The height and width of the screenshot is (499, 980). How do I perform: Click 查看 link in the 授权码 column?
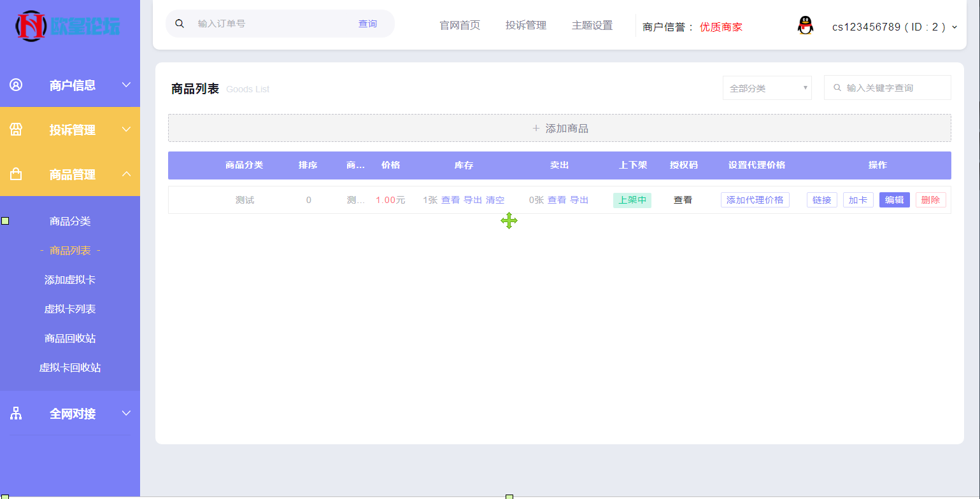[682, 199]
